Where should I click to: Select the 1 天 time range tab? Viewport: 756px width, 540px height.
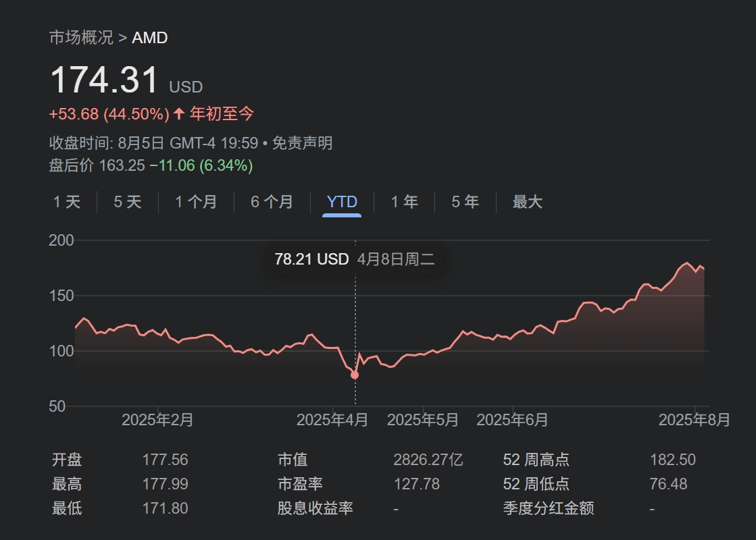click(67, 202)
